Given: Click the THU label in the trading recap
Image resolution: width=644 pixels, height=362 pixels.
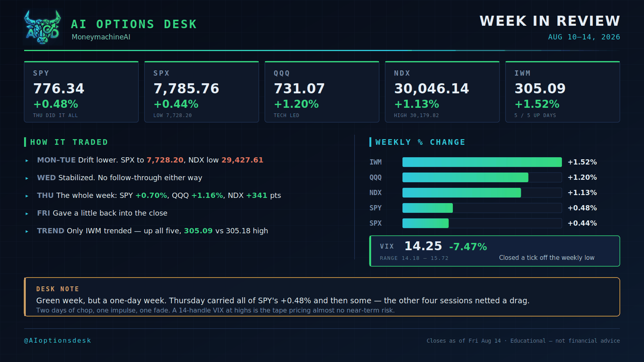Looking at the screenshot, I should pyautogui.click(x=45, y=195).
